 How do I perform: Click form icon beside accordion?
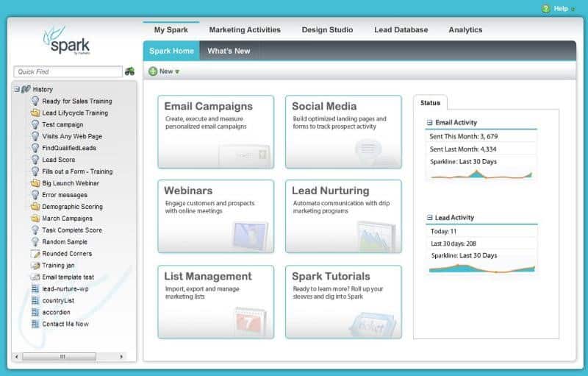pyautogui.click(x=35, y=312)
